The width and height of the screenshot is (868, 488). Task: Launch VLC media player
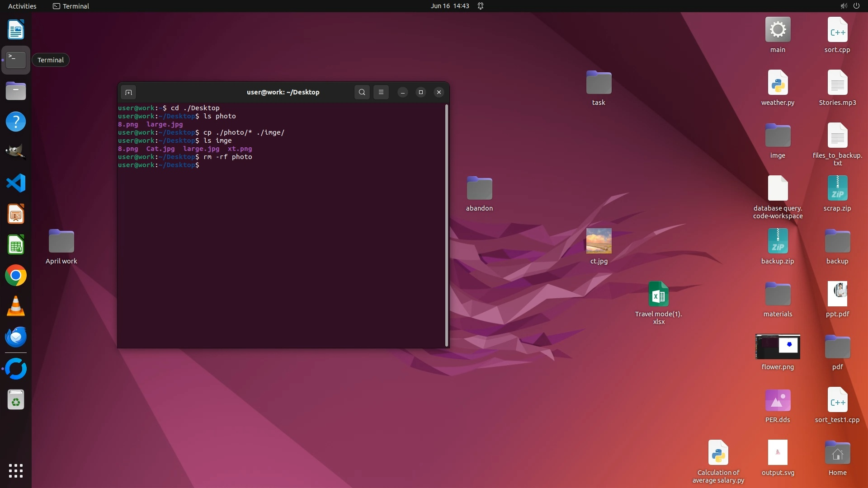(x=16, y=306)
